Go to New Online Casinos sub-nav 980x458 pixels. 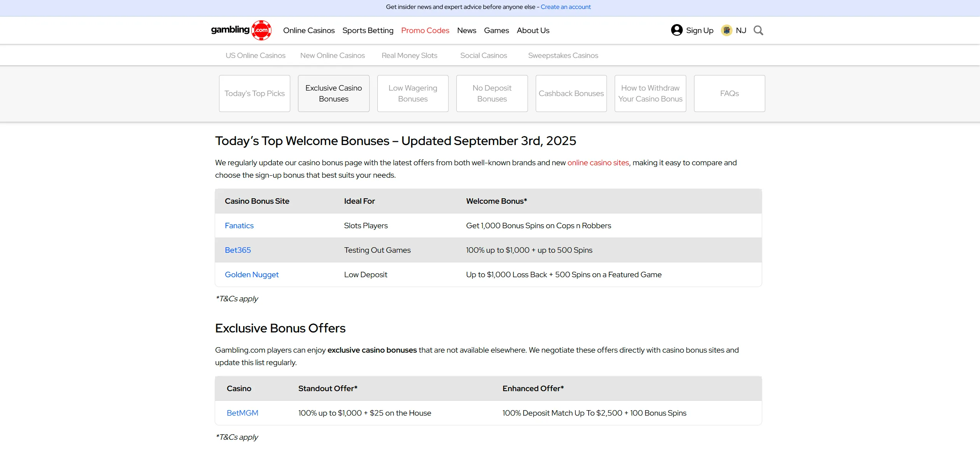pos(333,56)
